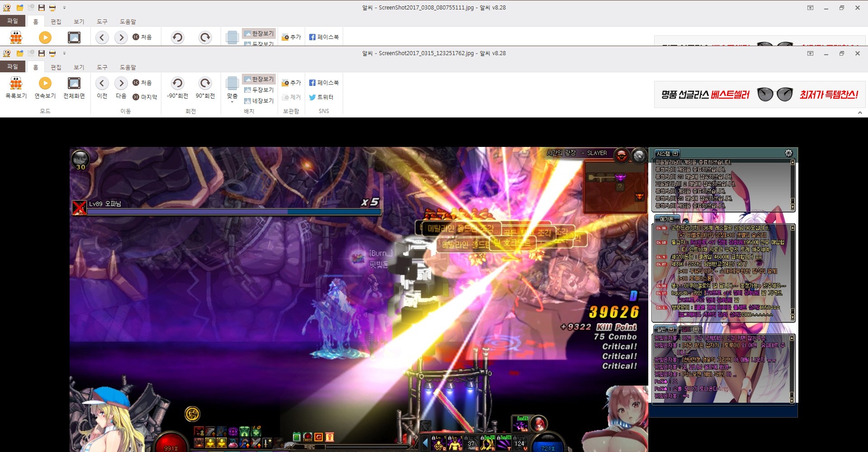Select 한장보기 layout in back window
This screenshot has height=452, width=868.
pyautogui.click(x=259, y=33)
